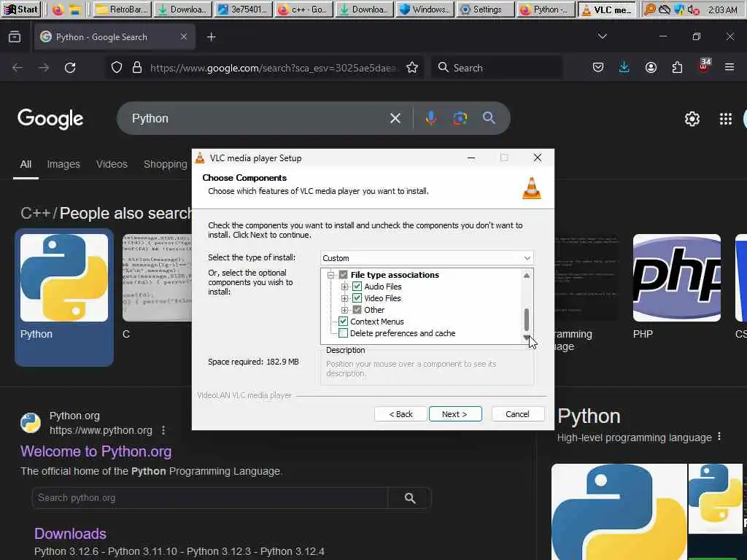This screenshot has width=747, height=560.
Task: Click the component list scroll-down arrow
Action: pyautogui.click(x=527, y=338)
